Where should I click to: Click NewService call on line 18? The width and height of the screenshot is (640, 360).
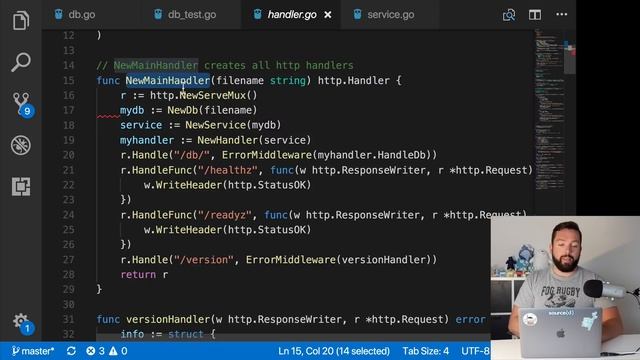click(216, 125)
